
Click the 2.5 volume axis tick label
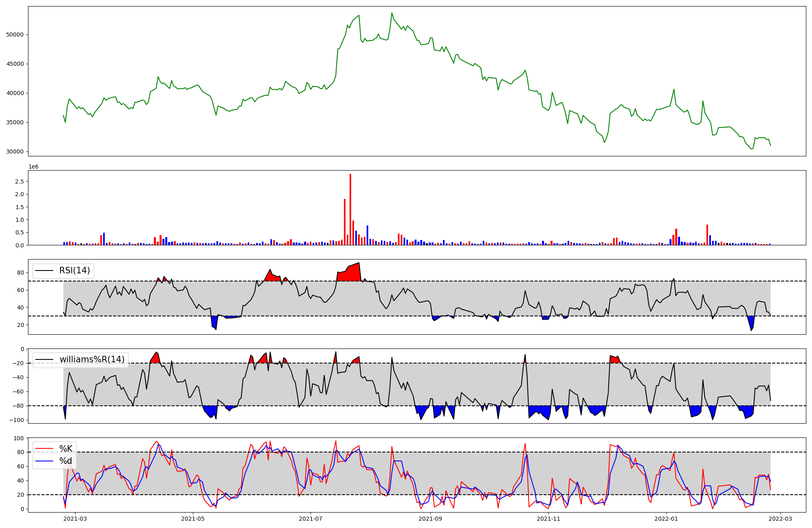(19, 181)
